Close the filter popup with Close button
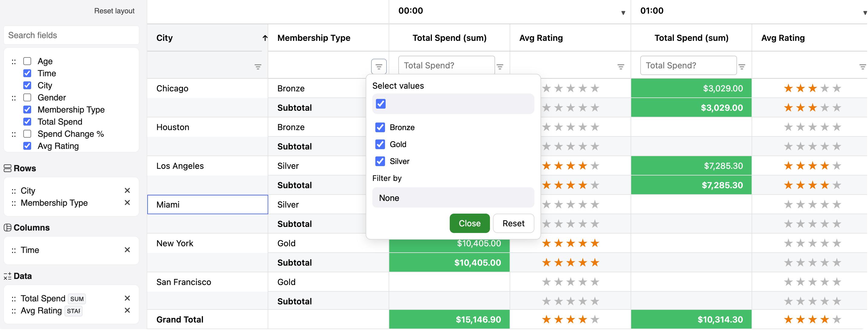This screenshot has width=868, height=331. [x=469, y=223]
